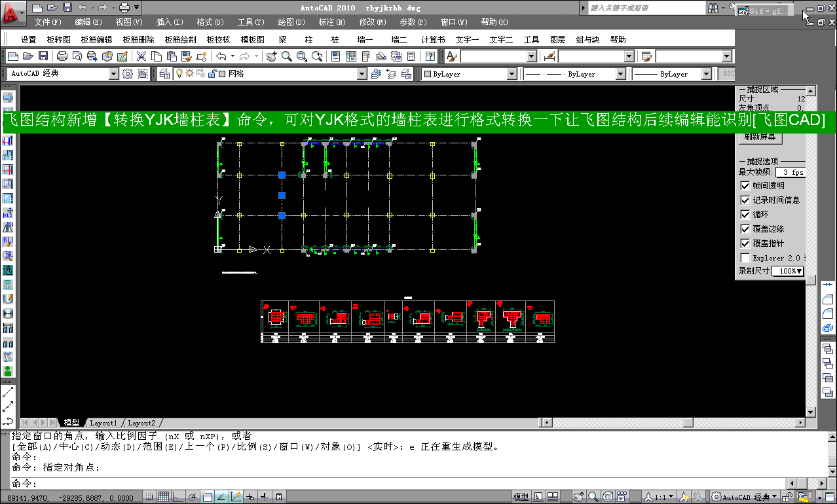Select the Zoom Previous tool
This screenshot has width=837, height=504.
(317, 57)
